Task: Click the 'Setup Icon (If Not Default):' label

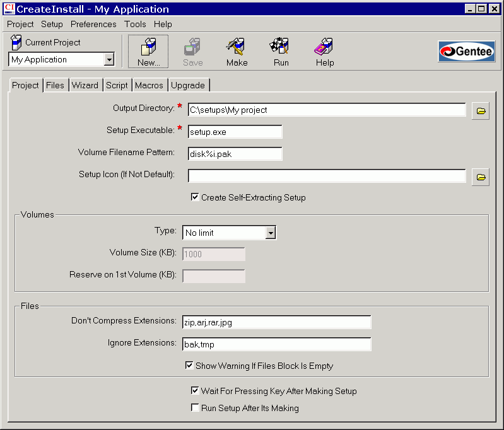Action: [127, 174]
